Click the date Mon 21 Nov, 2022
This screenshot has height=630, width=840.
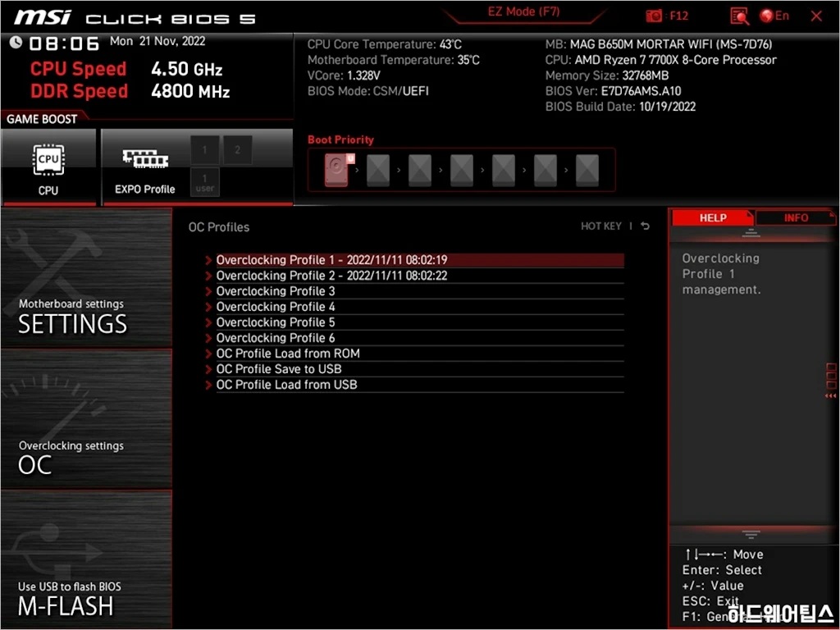(157, 41)
